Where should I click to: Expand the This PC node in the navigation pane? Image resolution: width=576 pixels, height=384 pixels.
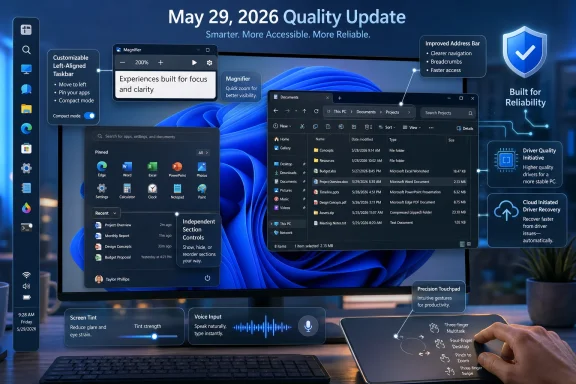click(x=272, y=223)
